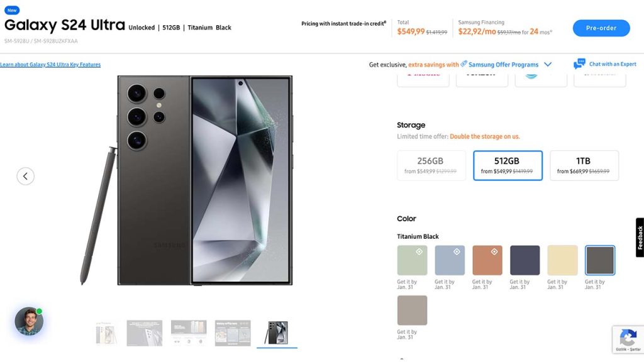Select the 512GB storage option
Screen dimensions: 644x362
[508, 165]
